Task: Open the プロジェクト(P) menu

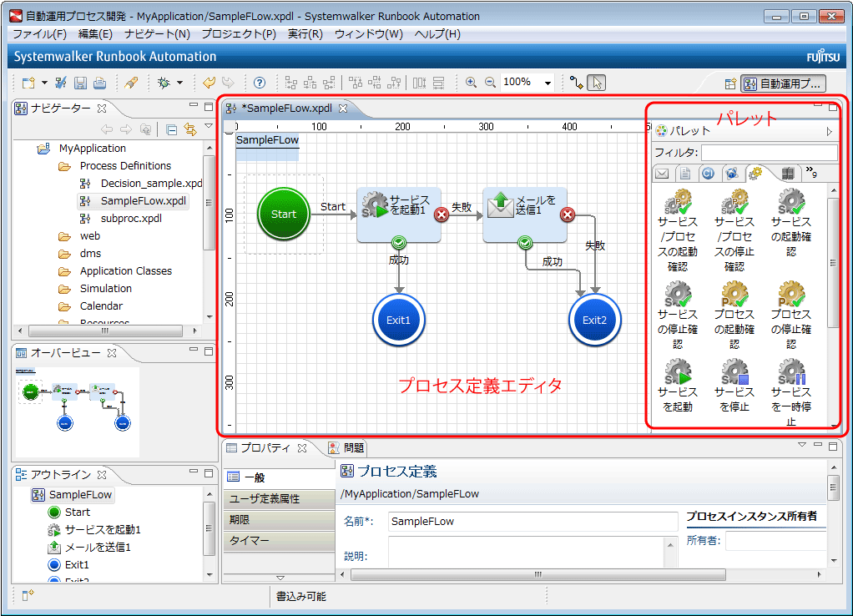Action: [239, 33]
